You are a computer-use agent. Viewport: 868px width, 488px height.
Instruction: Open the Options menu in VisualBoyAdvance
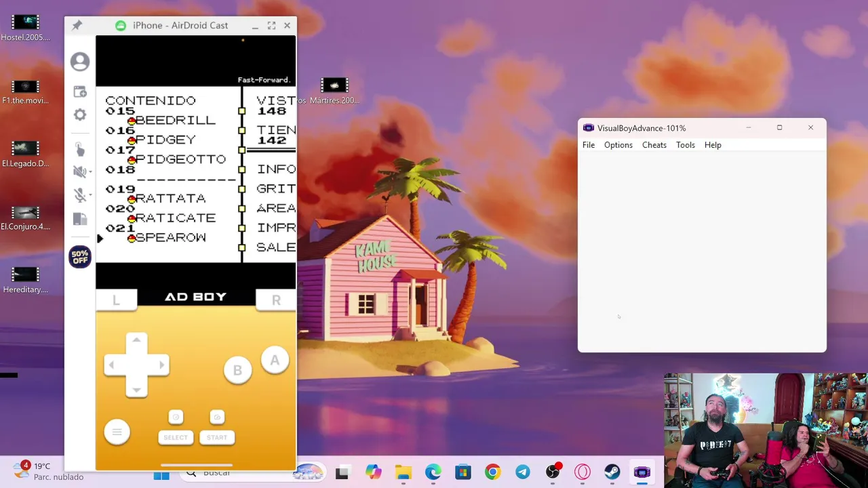tap(618, 145)
